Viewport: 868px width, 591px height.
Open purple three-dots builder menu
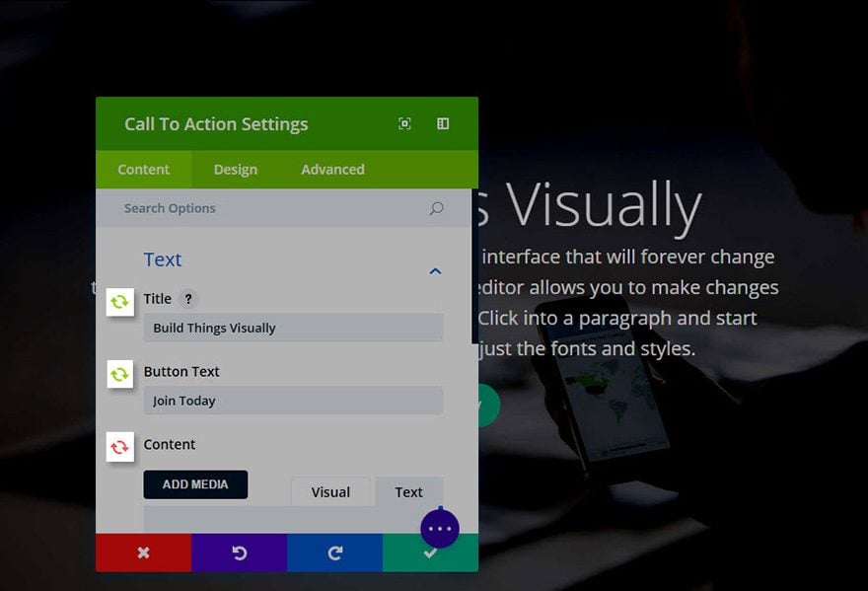(440, 529)
